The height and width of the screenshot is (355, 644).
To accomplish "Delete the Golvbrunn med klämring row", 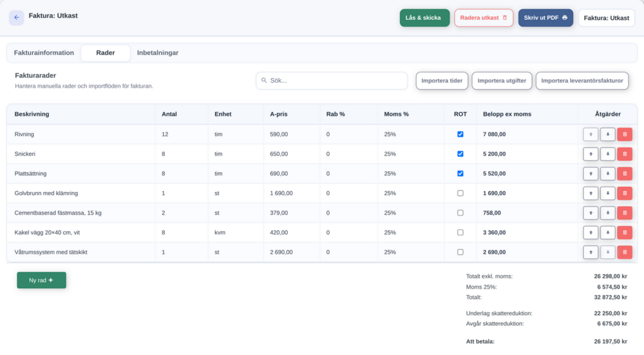I will click(625, 193).
